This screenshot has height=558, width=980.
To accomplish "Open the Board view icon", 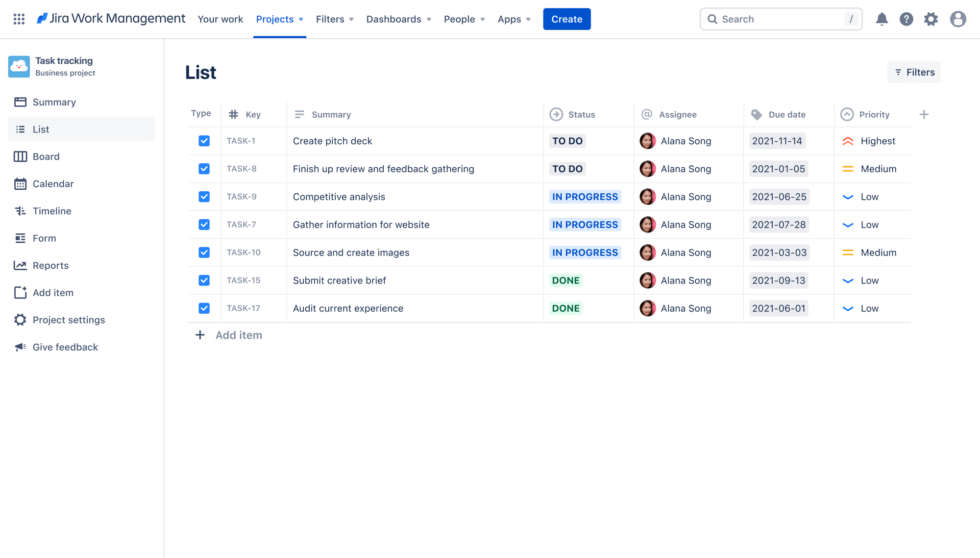I will pos(20,155).
